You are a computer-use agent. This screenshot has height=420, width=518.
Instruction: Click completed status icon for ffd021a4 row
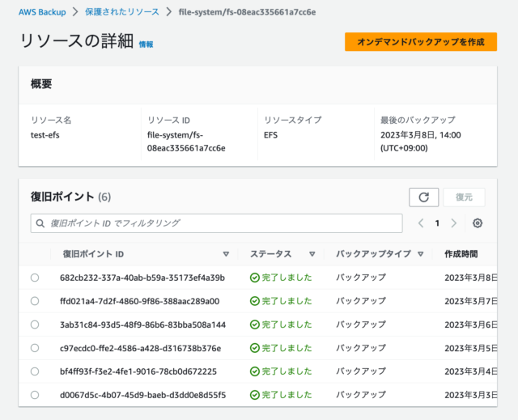(x=254, y=301)
